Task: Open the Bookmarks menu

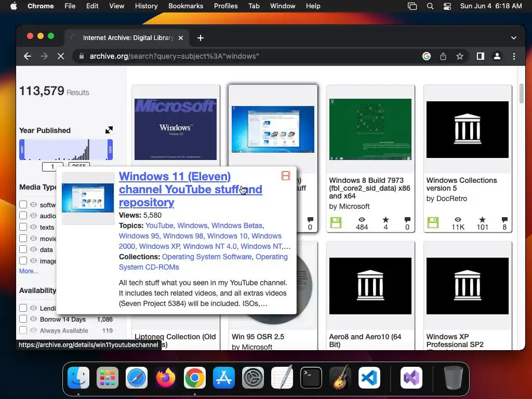Action: tap(185, 6)
